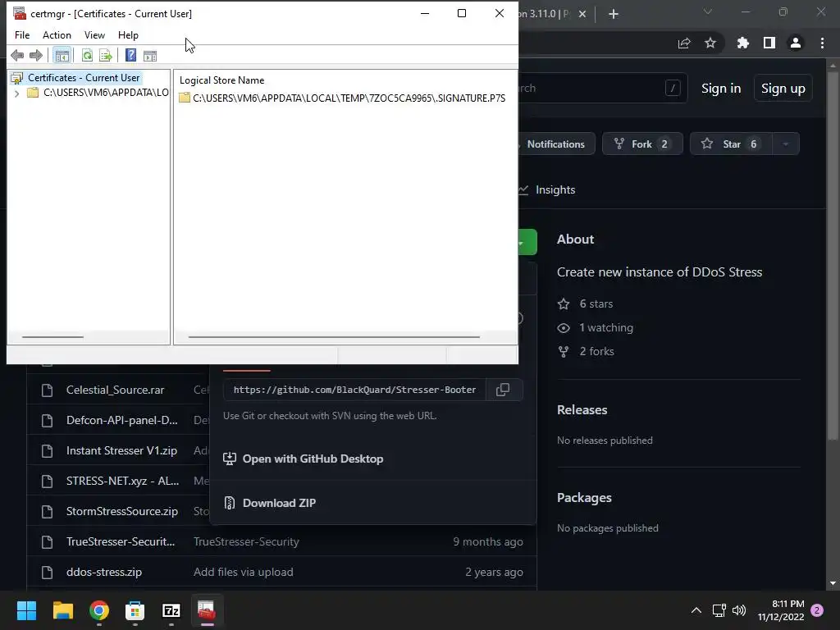Open Instant Stresser V1.zip file
The image size is (840, 630).
point(121,450)
